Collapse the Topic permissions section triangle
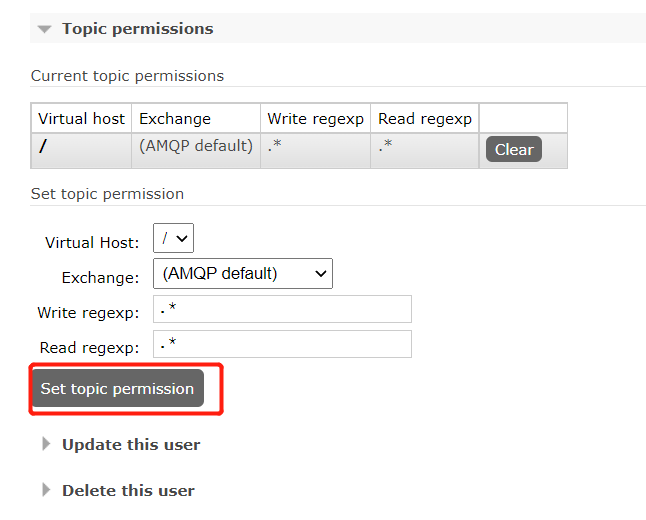 click(x=44, y=29)
